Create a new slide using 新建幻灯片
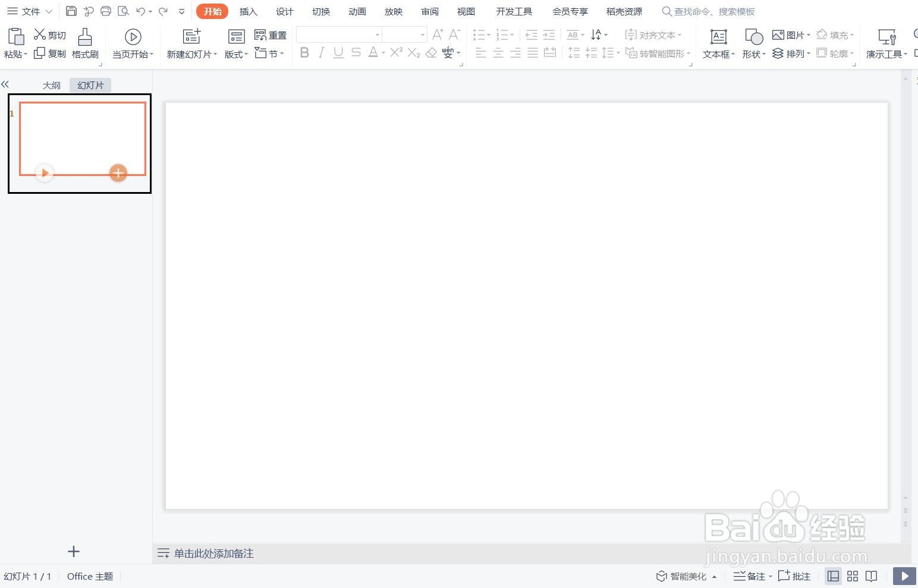This screenshot has height=588, width=918. coord(189,43)
